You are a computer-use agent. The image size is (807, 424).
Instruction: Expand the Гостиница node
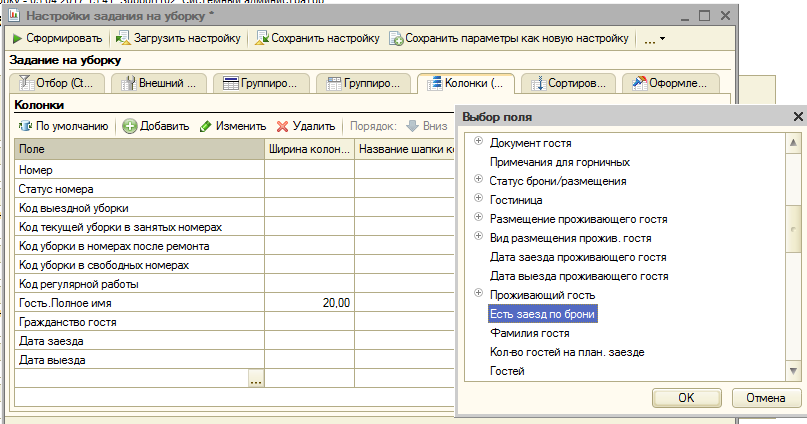(478, 198)
